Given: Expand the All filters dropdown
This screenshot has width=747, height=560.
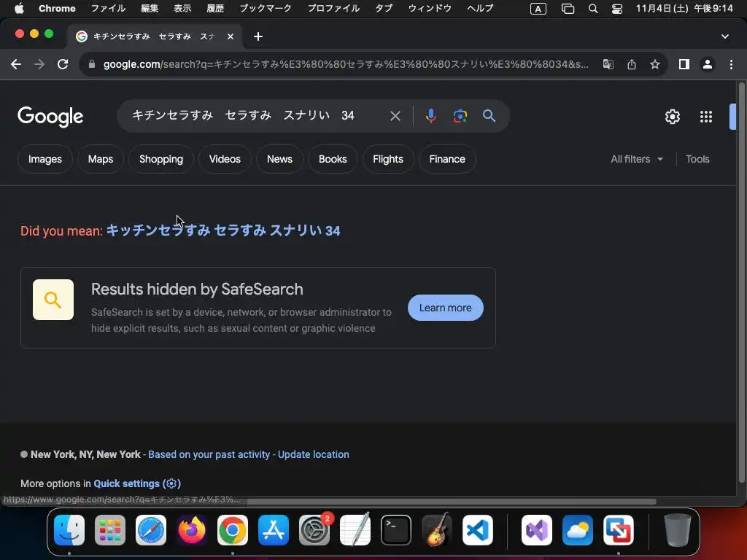Looking at the screenshot, I should [637, 159].
